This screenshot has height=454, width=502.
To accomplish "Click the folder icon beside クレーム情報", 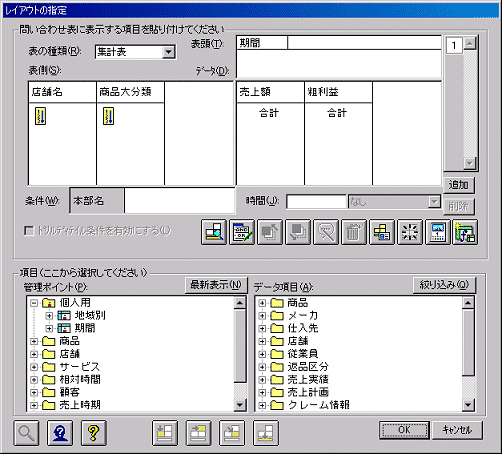I will tap(277, 405).
